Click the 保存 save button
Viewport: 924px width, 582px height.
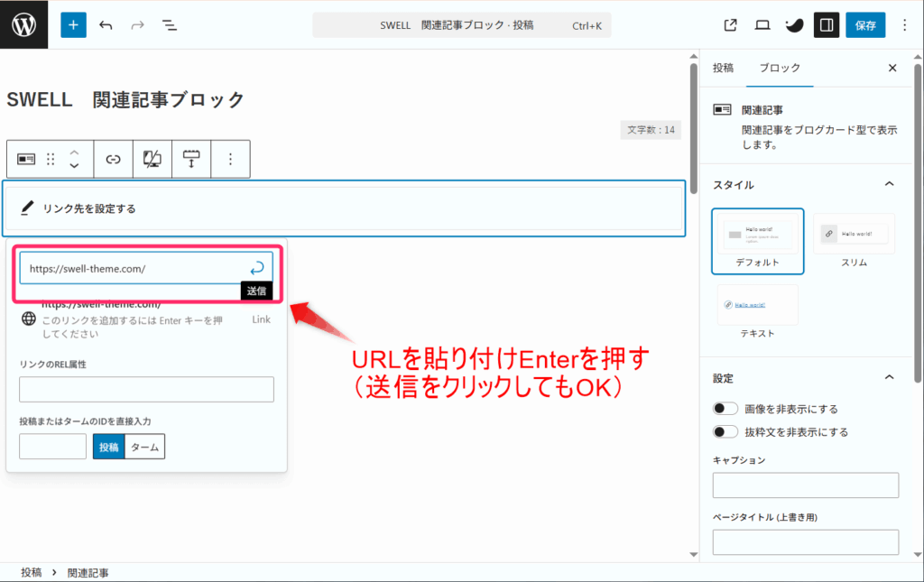865,24
